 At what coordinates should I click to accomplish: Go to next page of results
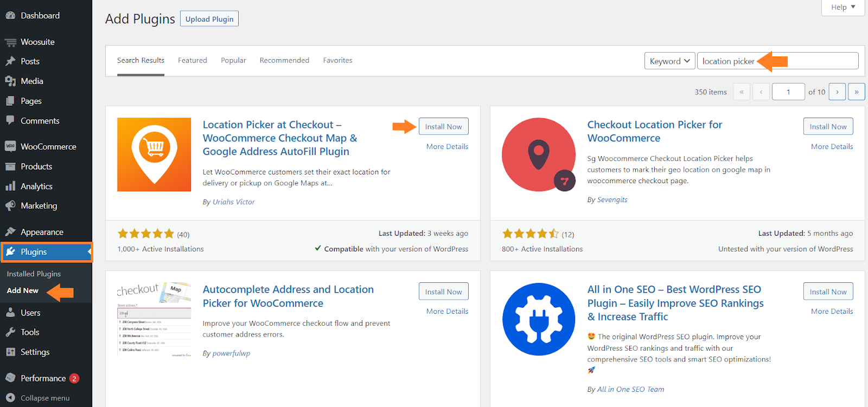click(x=837, y=92)
